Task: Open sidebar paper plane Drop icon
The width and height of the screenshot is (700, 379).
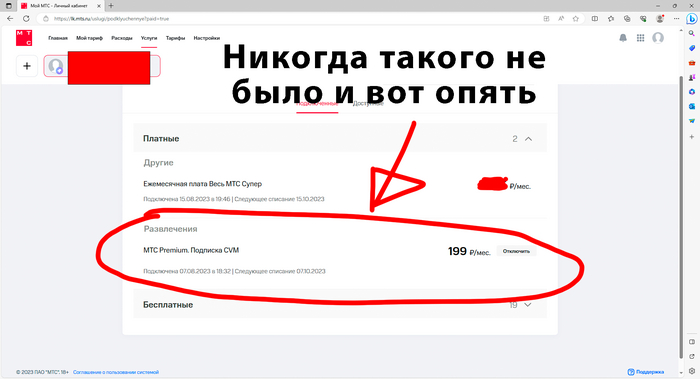Action: (692, 121)
